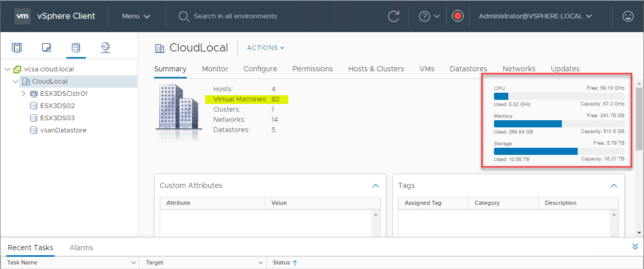The width and height of the screenshot is (644, 269).
Task: Switch to VMs and Templates inventory icon
Action: pyautogui.click(x=46, y=48)
